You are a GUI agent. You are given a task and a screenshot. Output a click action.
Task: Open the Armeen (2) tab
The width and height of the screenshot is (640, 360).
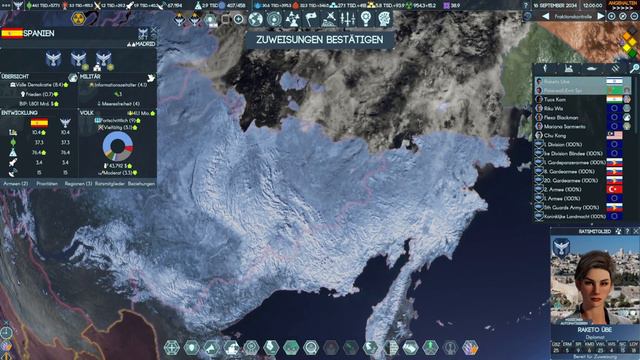pos(16,184)
